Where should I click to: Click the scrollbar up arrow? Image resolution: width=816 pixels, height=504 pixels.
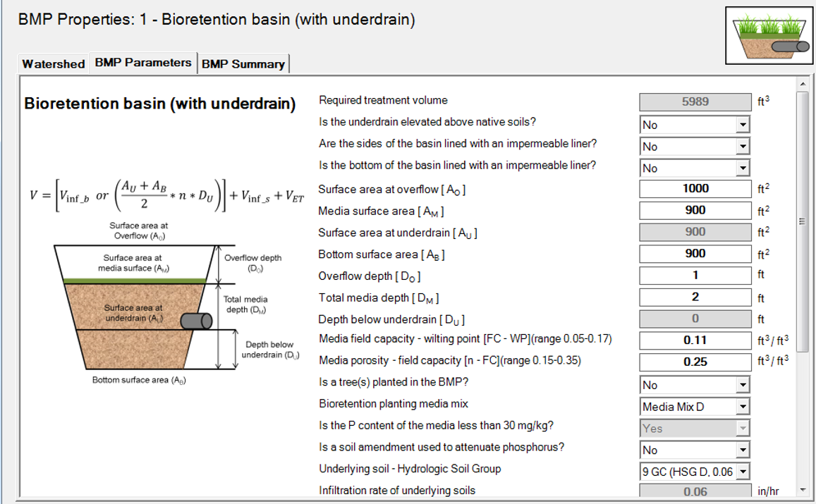click(x=803, y=85)
